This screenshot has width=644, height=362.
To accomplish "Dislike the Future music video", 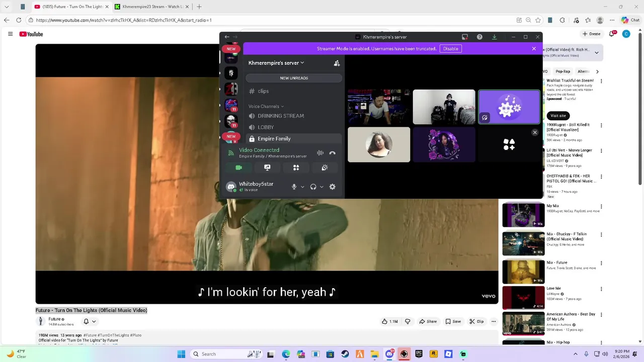I will [x=408, y=321].
